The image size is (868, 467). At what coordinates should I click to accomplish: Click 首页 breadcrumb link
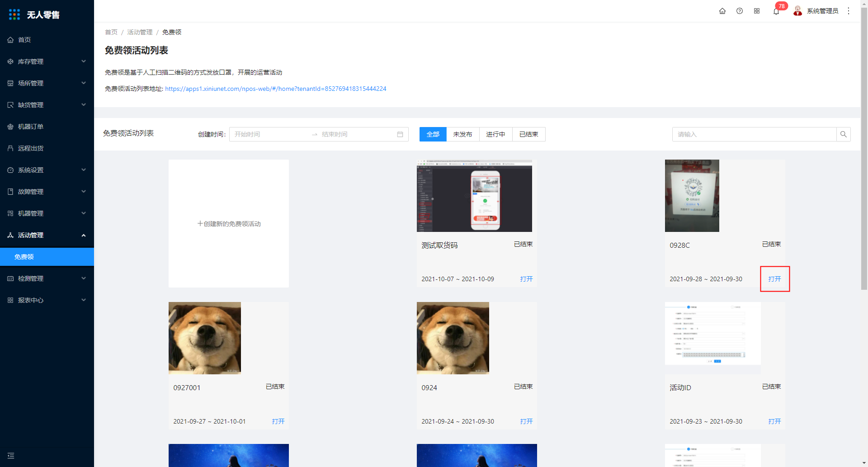coord(111,32)
